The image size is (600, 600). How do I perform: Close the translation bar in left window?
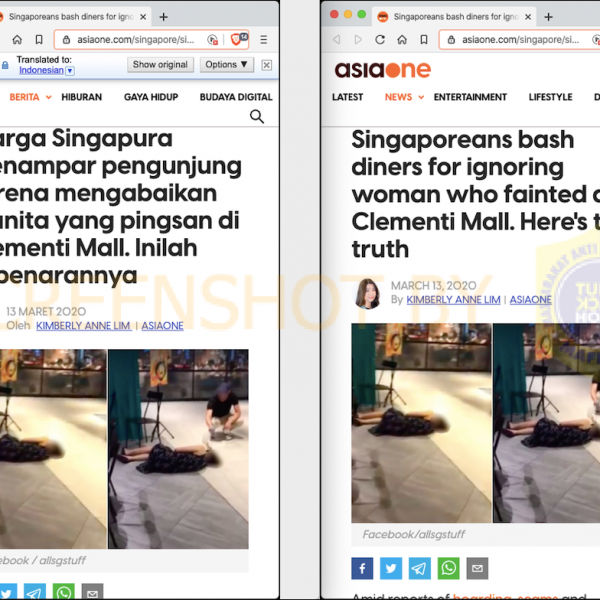coord(267,65)
